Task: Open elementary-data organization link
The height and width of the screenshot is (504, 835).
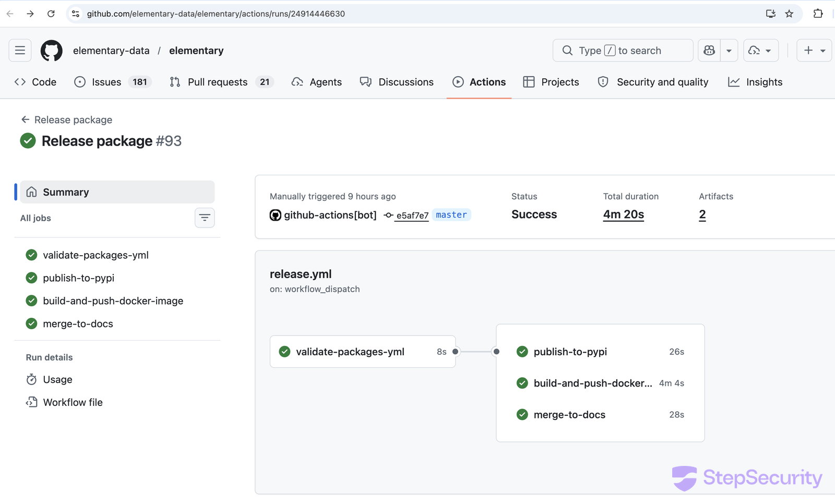Action: [111, 51]
